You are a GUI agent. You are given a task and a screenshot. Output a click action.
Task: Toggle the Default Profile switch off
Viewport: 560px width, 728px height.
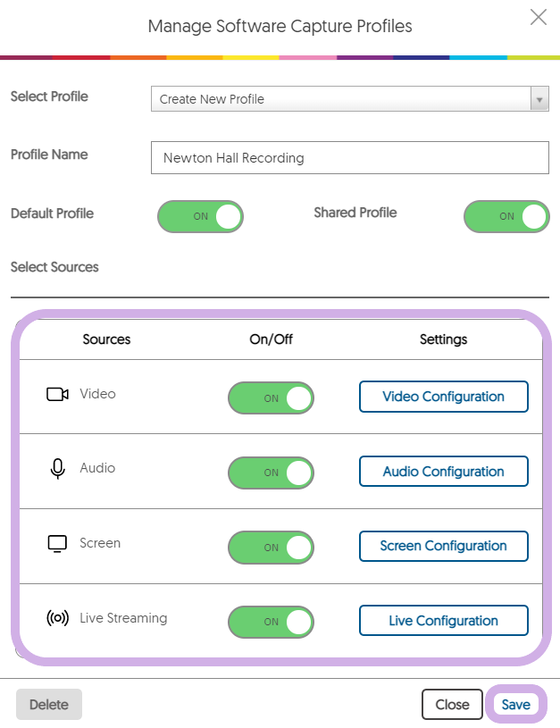[x=201, y=216]
